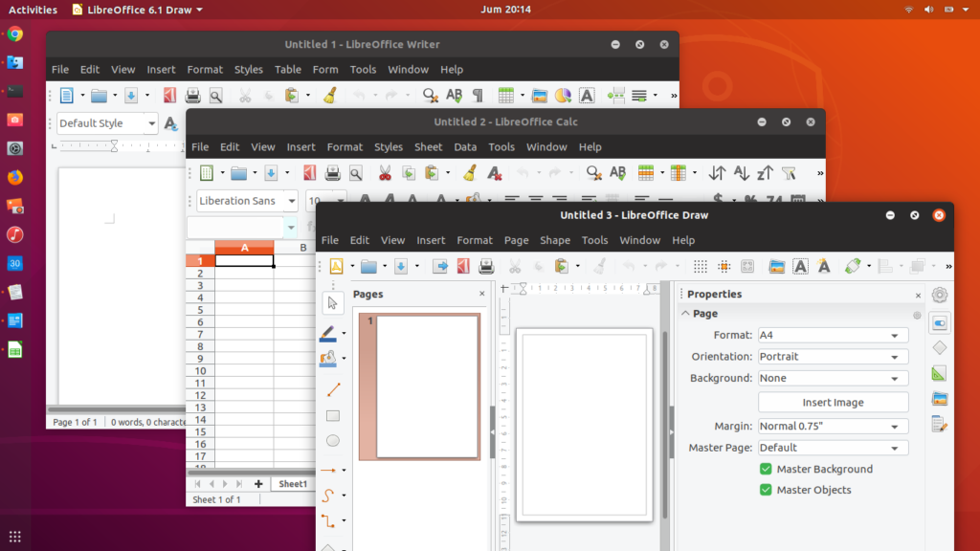980x551 pixels.
Task: Click the Insert Image icon in Draw's toolbar
Action: [x=777, y=266]
